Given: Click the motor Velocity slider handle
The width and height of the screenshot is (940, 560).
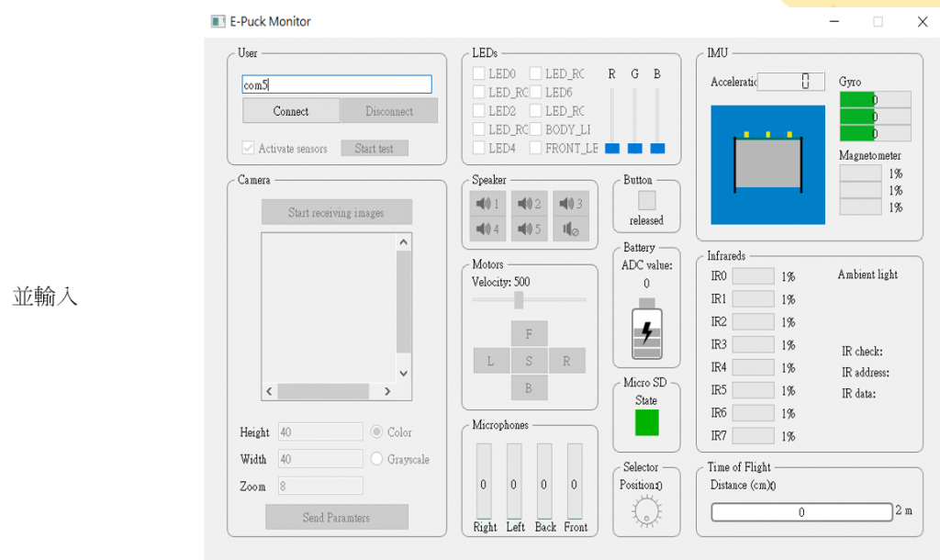Looking at the screenshot, I should (x=520, y=300).
